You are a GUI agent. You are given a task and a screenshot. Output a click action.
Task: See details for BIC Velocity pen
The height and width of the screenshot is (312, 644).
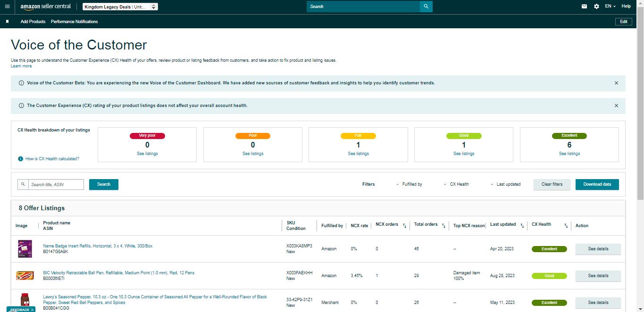(598, 276)
